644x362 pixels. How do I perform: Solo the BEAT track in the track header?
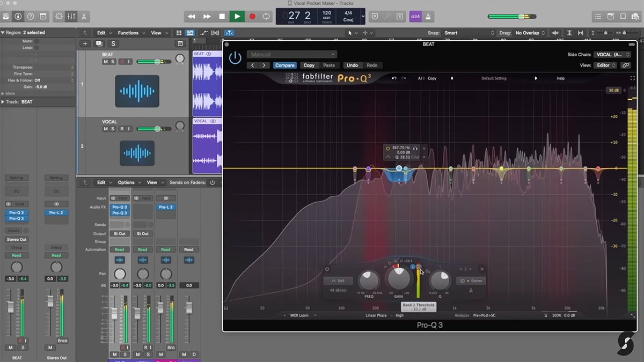[x=113, y=62]
